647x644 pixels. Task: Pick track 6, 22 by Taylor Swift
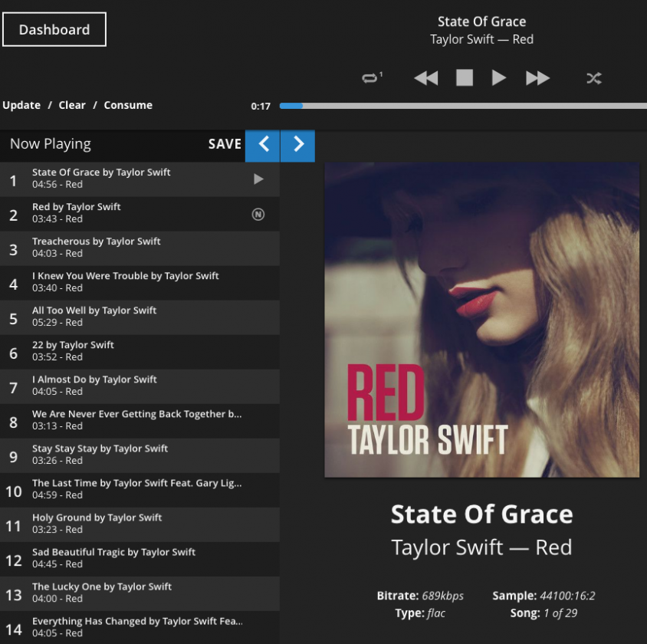click(140, 352)
